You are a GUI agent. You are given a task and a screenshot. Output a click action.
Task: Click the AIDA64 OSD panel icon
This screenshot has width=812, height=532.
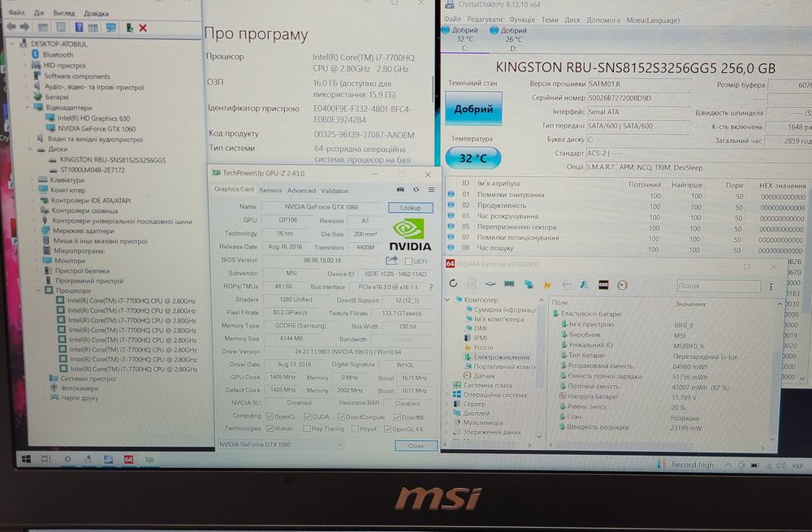point(603,285)
